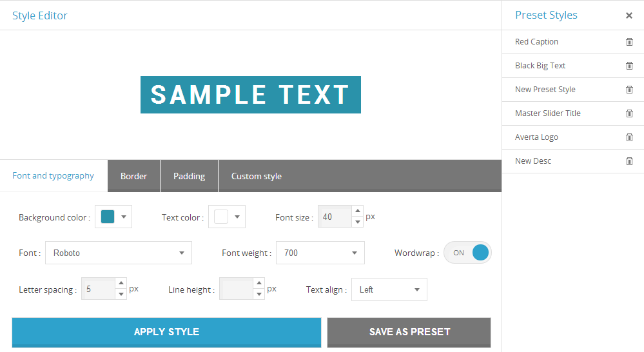Viewport: 644px width, 352px height.
Task: Delete the Red Caption preset
Action: pos(629,42)
